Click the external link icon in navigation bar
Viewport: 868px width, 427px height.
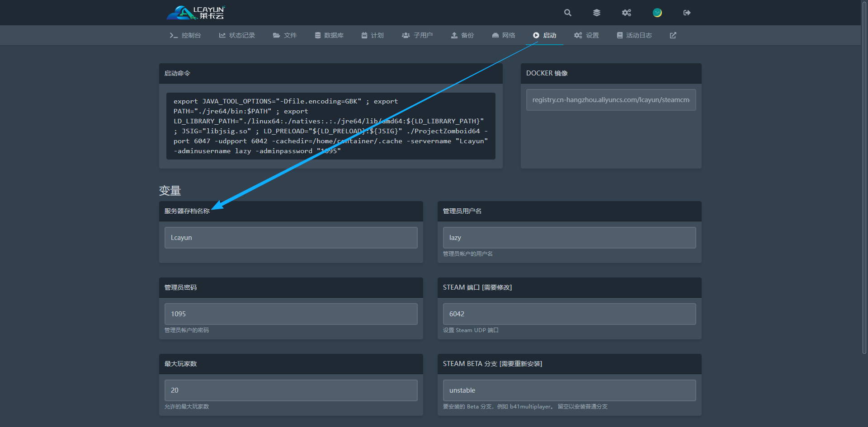tap(673, 35)
